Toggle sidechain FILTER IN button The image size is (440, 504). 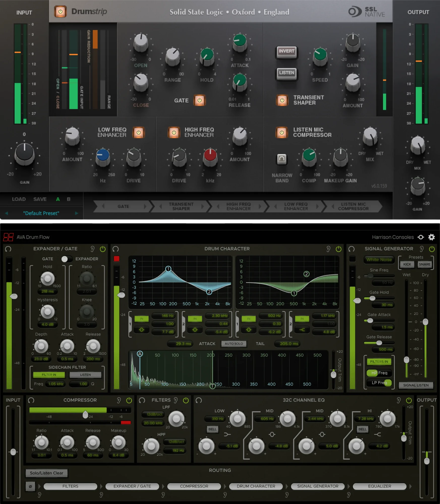[x=49, y=375]
